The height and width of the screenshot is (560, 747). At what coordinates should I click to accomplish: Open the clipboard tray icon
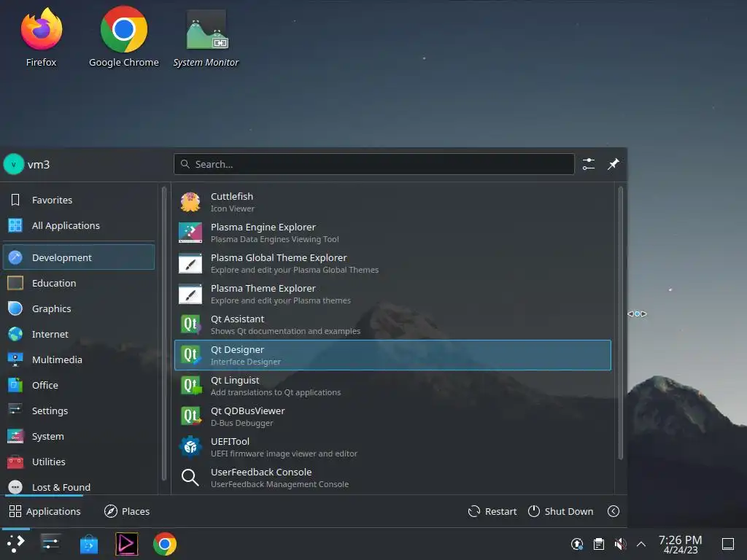pyautogui.click(x=599, y=544)
